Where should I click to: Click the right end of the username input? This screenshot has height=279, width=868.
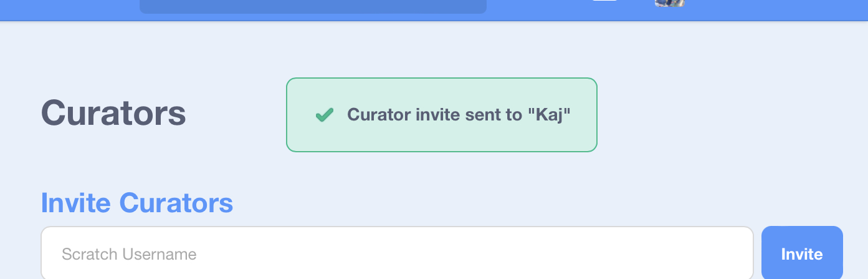pyautogui.click(x=735, y=254)
